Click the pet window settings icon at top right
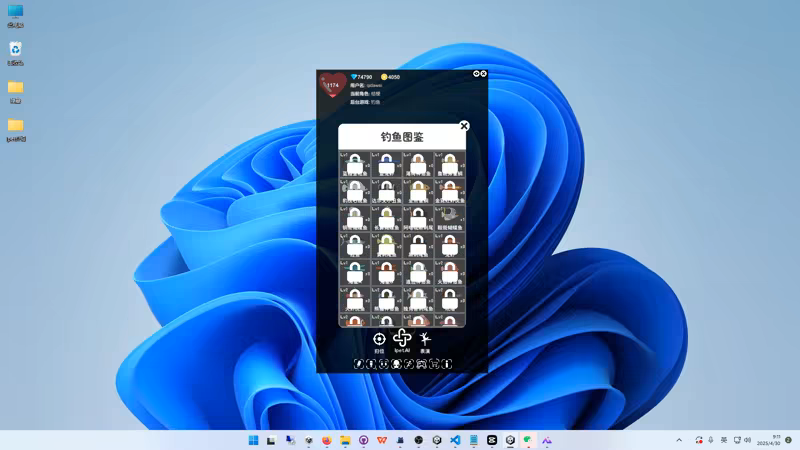 477,74
